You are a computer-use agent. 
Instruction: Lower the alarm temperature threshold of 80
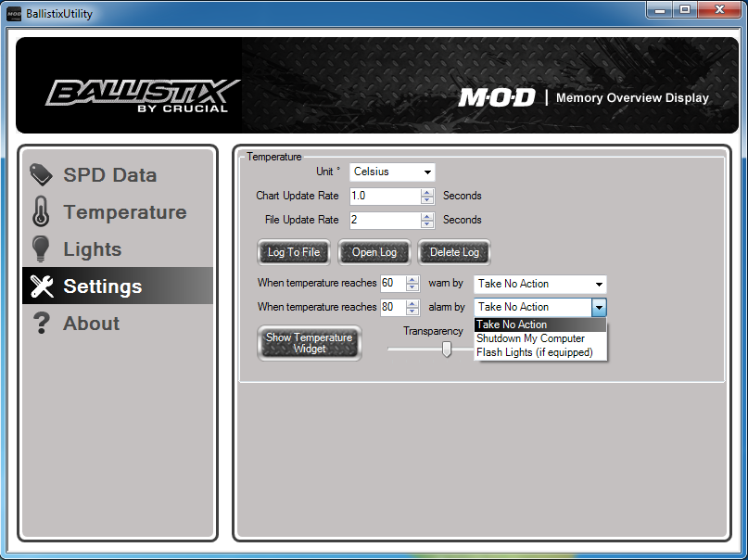point(412,311)
